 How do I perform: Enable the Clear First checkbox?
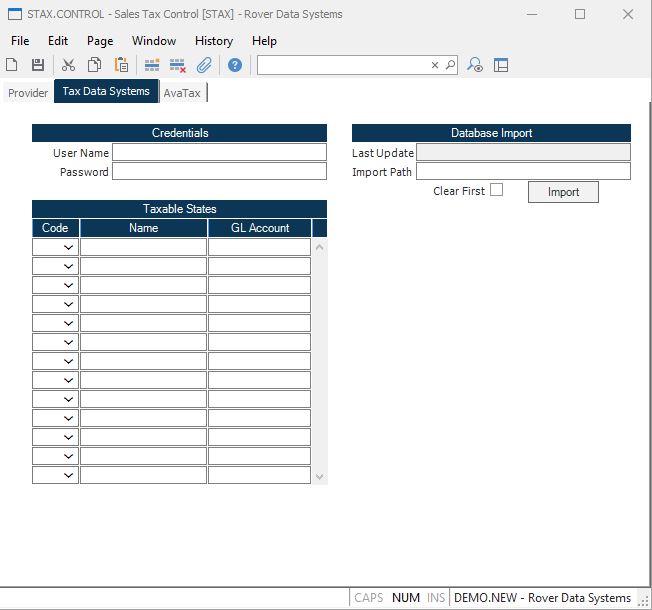coord(497,190)
